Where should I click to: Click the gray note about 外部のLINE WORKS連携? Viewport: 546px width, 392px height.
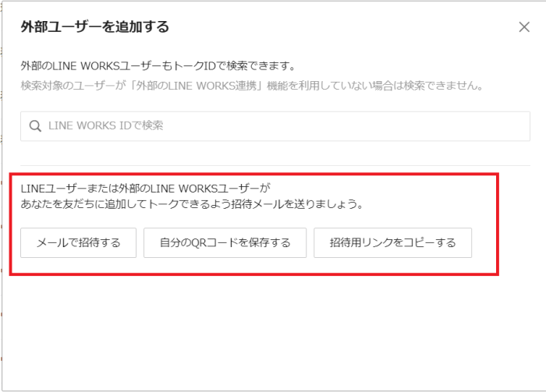point(252,85)
